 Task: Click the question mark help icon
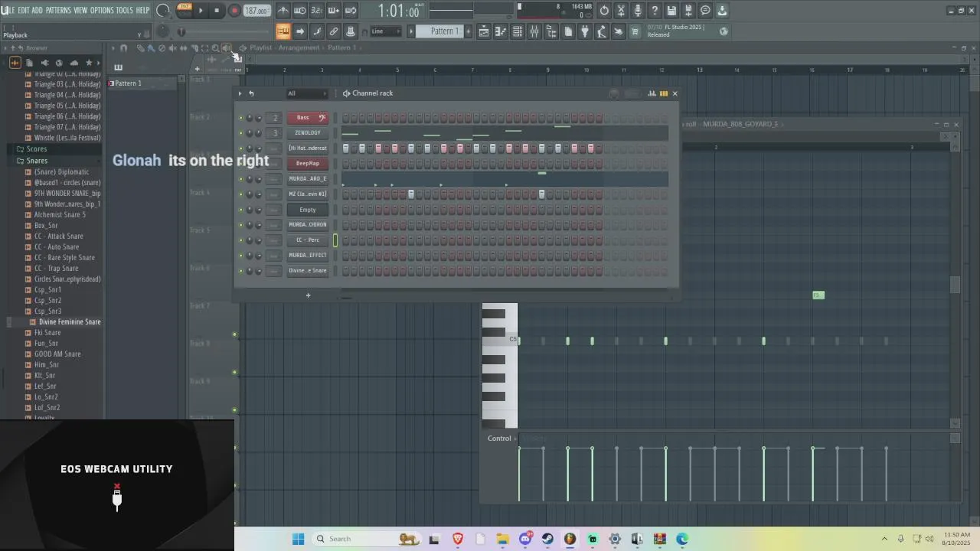(655, 11)
